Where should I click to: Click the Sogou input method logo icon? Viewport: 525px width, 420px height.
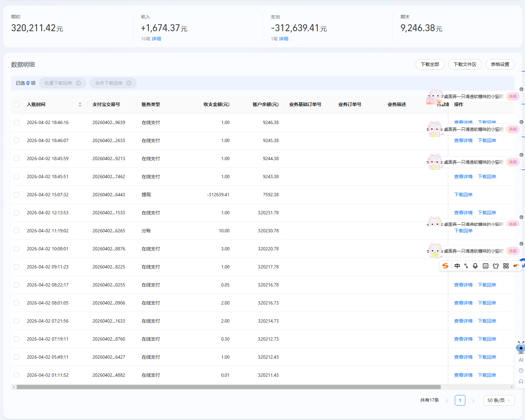(x=445, y=266)
